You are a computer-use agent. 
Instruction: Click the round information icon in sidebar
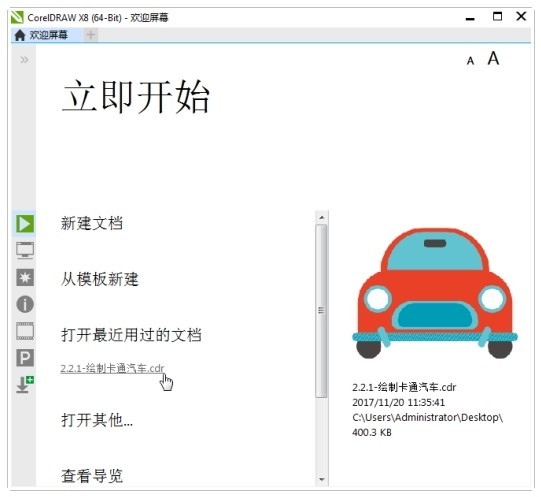coord(25,304)
